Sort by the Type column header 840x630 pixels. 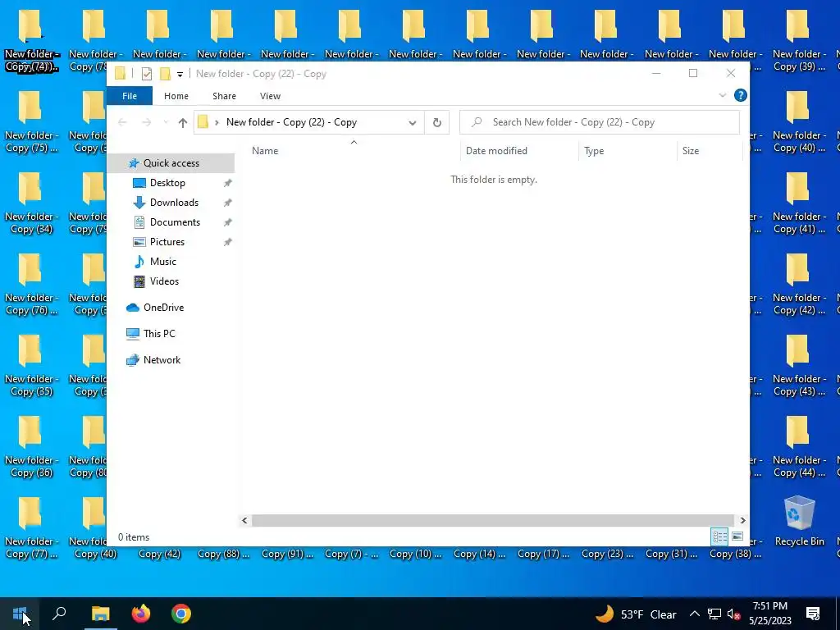(x=594, y=151)
